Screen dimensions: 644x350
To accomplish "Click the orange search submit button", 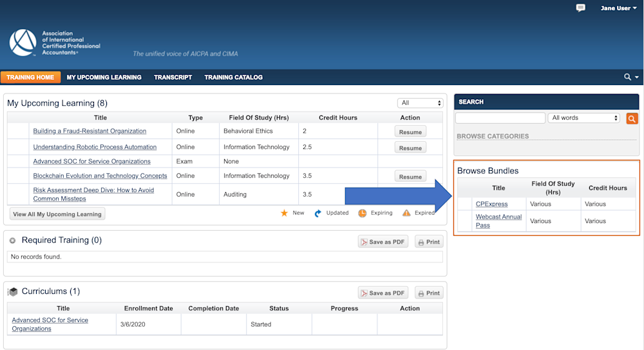I will click(x=632, y=119).
